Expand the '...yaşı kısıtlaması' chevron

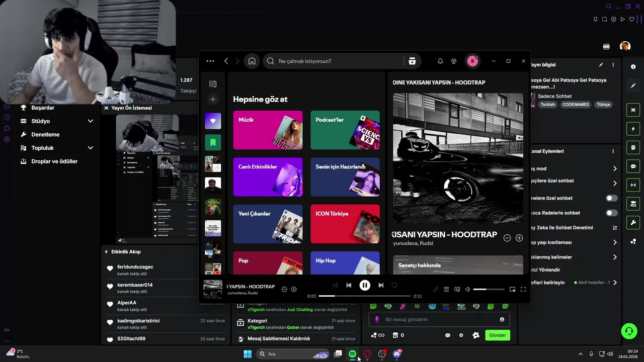[x=615, y=242]
